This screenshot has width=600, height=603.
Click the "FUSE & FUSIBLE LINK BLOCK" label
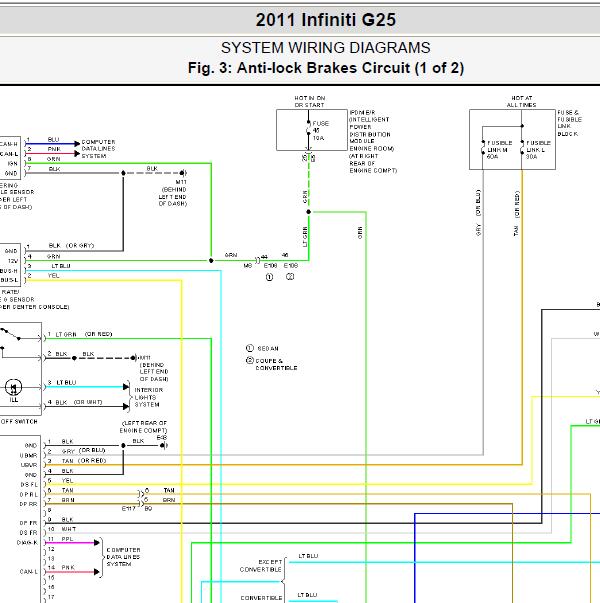pyautogui.click(x=569, y=123)
